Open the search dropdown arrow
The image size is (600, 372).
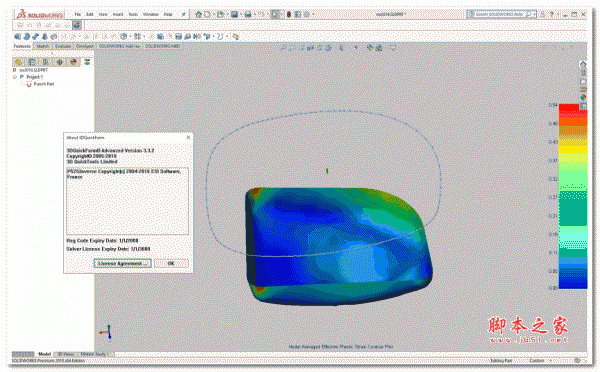pyautogui.click(x=534, y=15)
